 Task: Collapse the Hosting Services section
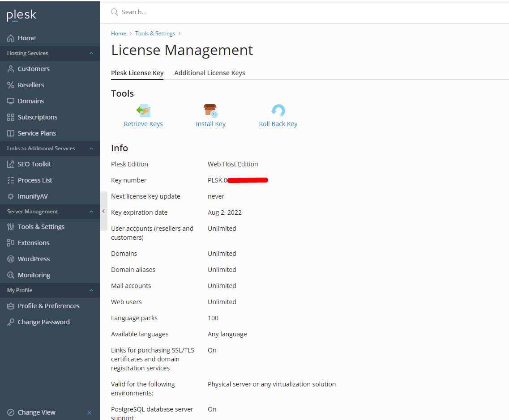pyautogui.click(x=91, y=53)
